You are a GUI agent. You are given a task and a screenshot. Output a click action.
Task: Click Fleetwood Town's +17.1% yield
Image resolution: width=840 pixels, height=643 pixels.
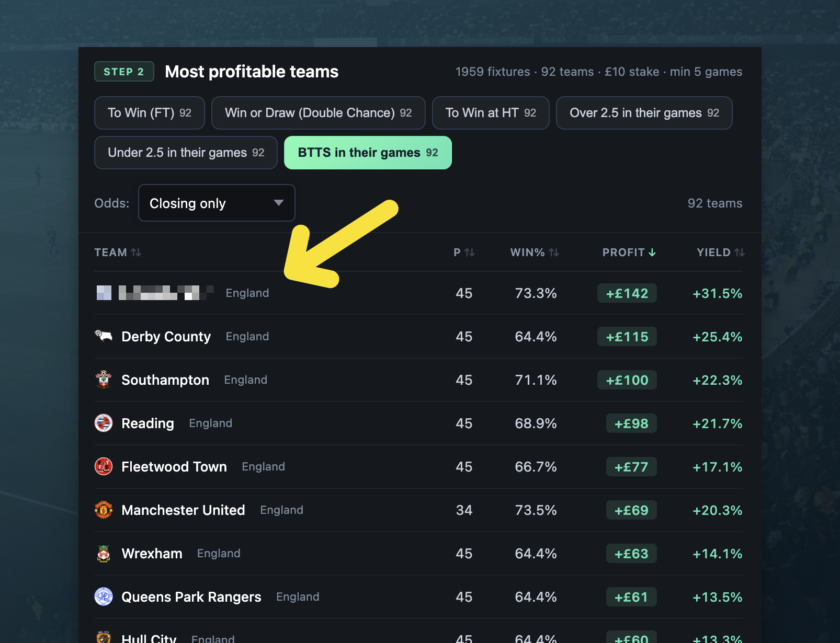718,467
